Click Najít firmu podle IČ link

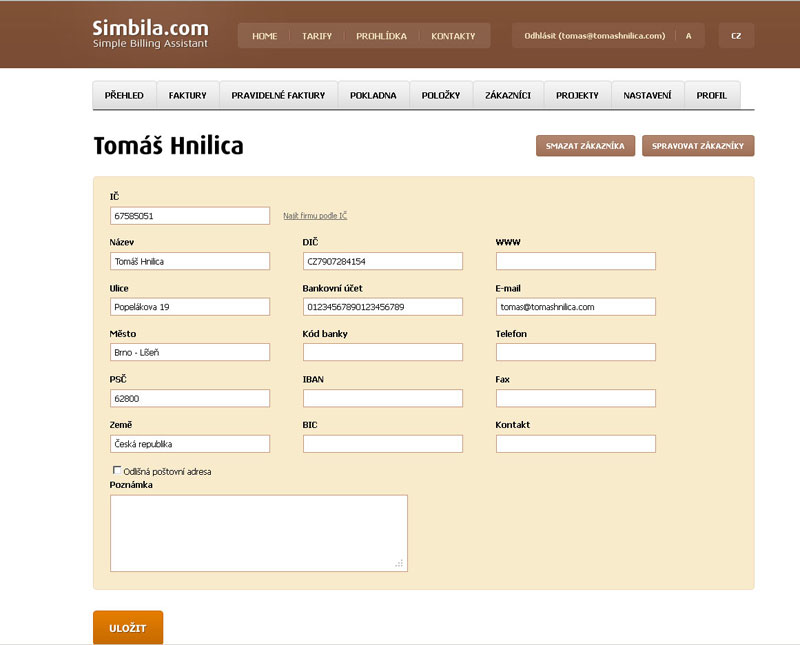point(315,216)
